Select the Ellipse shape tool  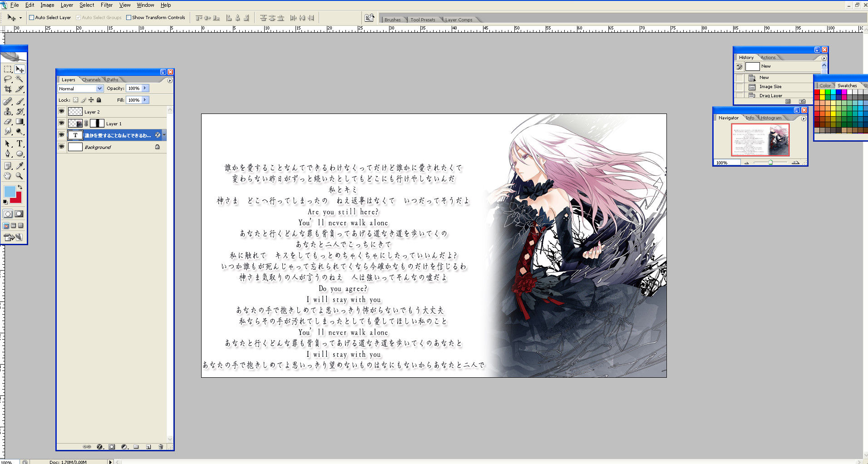pos(20,153)
